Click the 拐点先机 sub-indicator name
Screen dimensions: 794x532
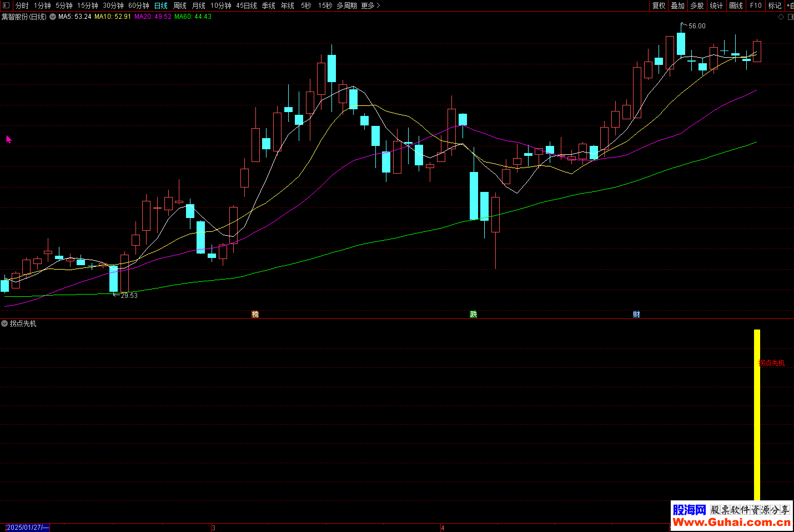23,323
